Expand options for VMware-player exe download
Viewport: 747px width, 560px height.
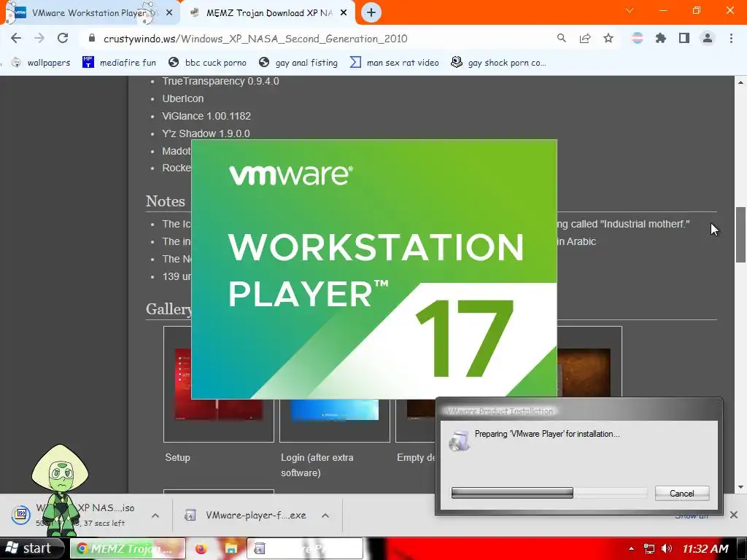coord(325,516)
